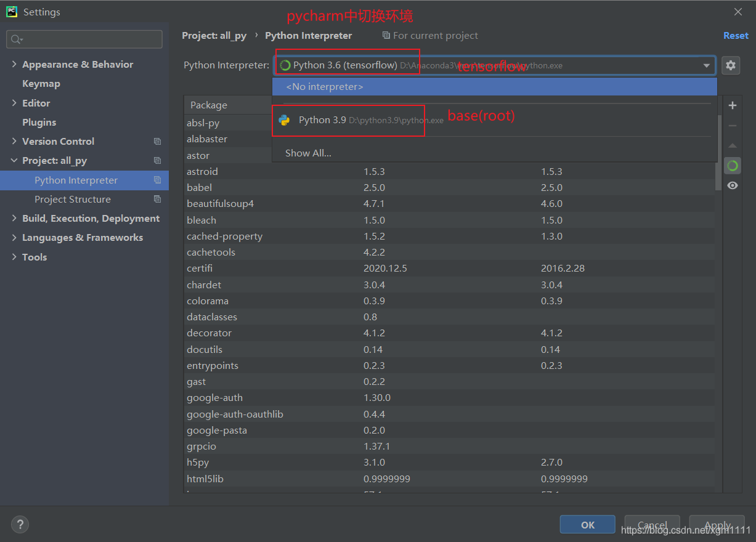Select the colorama package row

tap(450, 301)
